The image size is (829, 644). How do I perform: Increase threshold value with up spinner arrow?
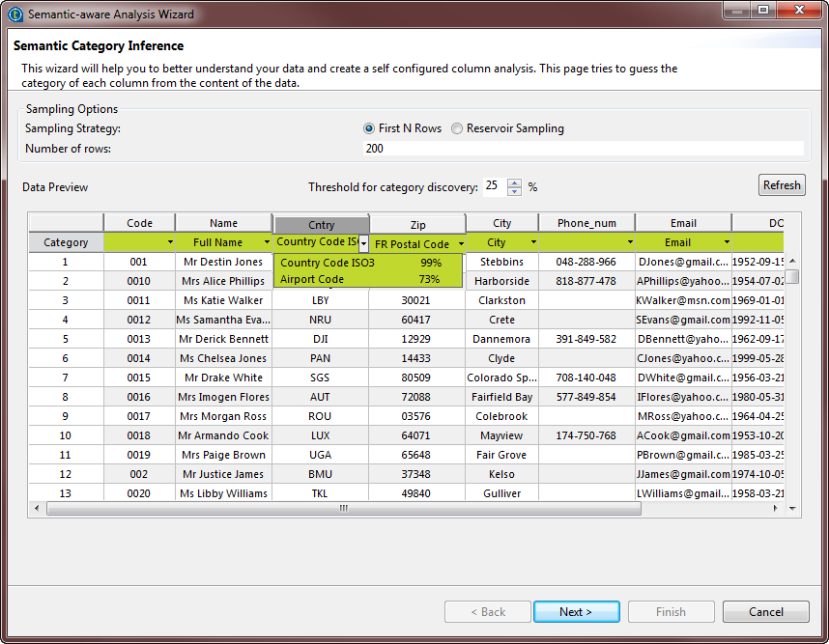[514, 182]
